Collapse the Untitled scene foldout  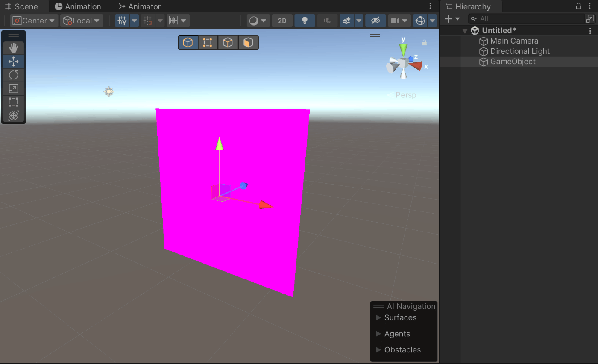click(465, 31)
